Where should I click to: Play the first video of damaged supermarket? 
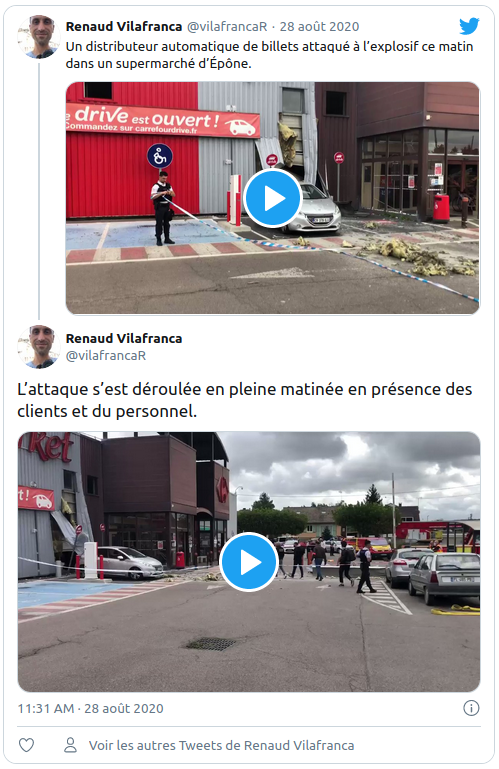tap(272, 198)
